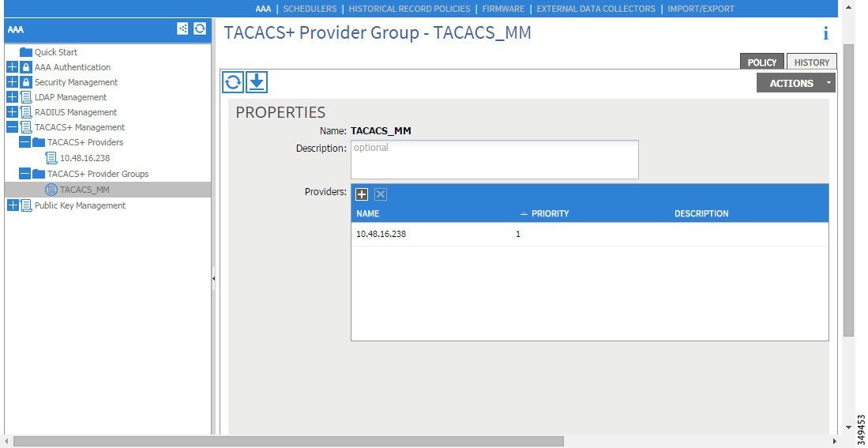Open EXTERNAL DATA COLLECTORS menu item

click(x=596, y=9)
